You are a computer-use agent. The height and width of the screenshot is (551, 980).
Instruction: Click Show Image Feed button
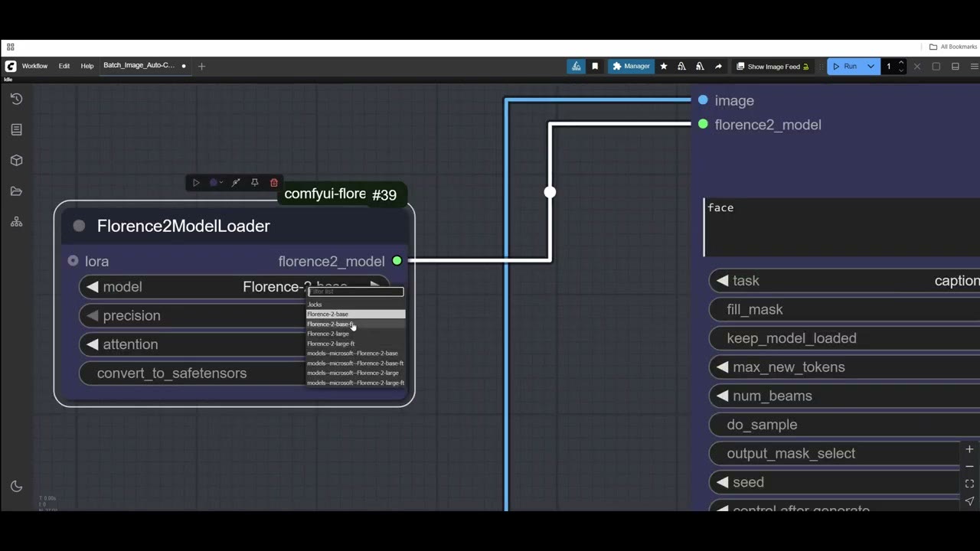773,67
